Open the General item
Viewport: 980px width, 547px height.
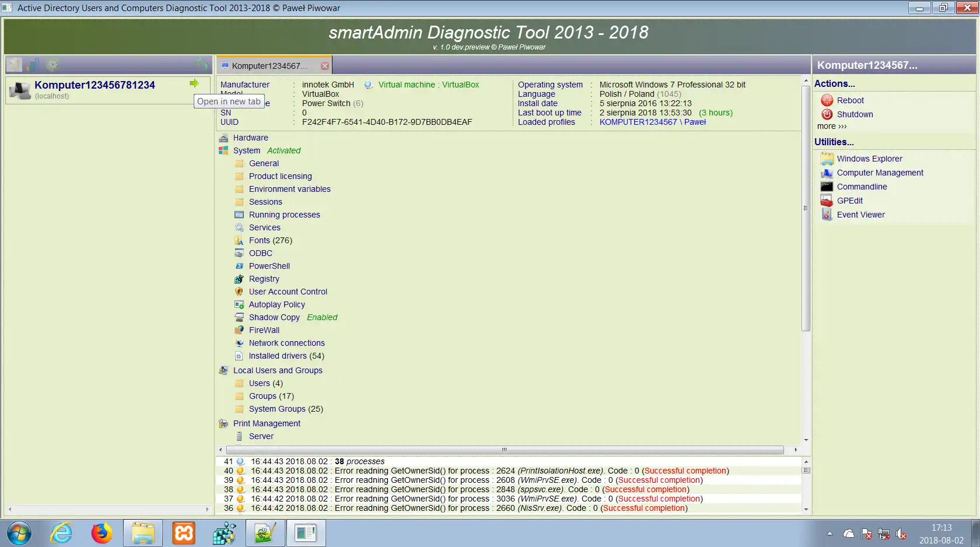[x=264, y=163]
